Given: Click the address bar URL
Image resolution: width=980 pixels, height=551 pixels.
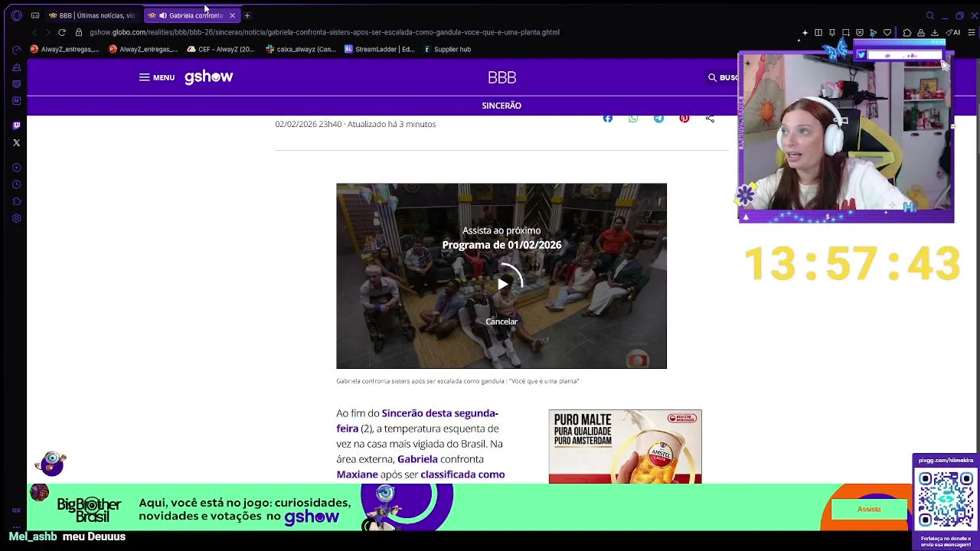Looking at the screenshot, I should [x=325, y=32].
